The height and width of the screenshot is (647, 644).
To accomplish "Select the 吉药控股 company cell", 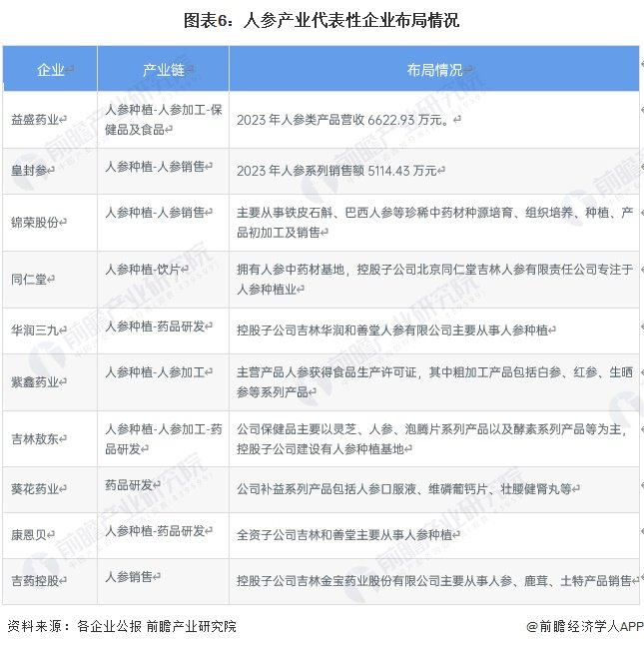I will coord(50,581).
